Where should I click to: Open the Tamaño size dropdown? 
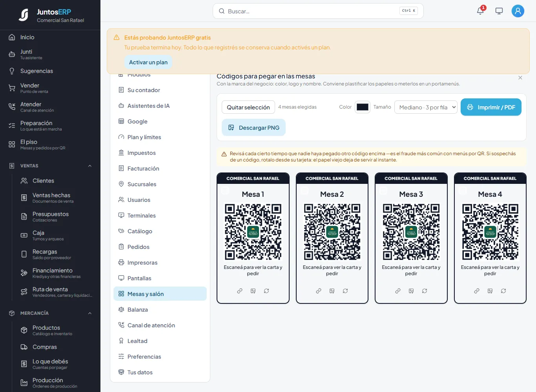coord(426,107)
